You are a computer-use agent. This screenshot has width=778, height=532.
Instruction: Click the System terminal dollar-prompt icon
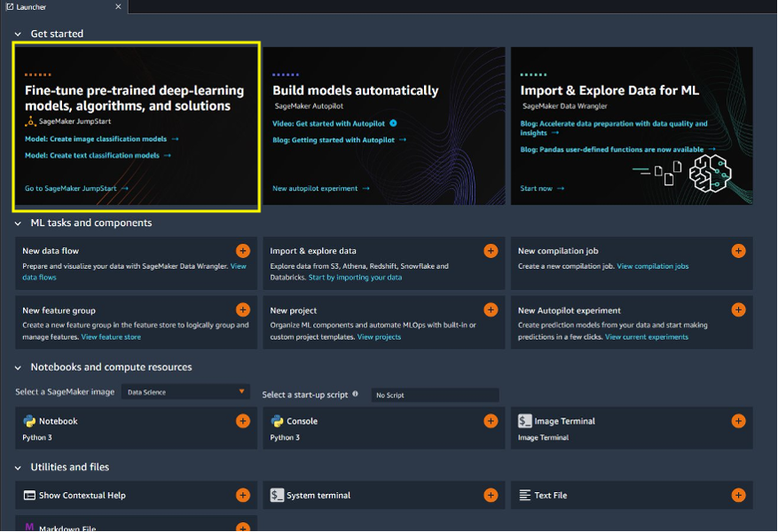click(x=277, y=495)
